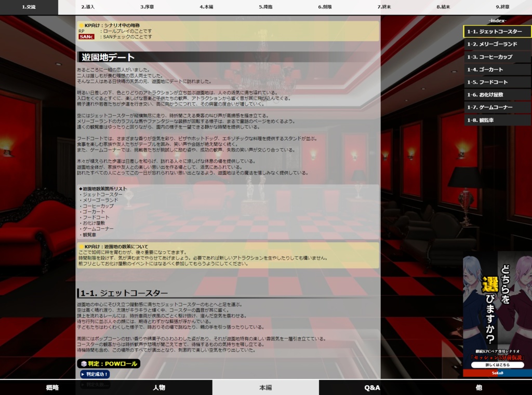Open the 人物 bottom navigation tab
Viewport: 532px width, 395px height.
(159, 387)
